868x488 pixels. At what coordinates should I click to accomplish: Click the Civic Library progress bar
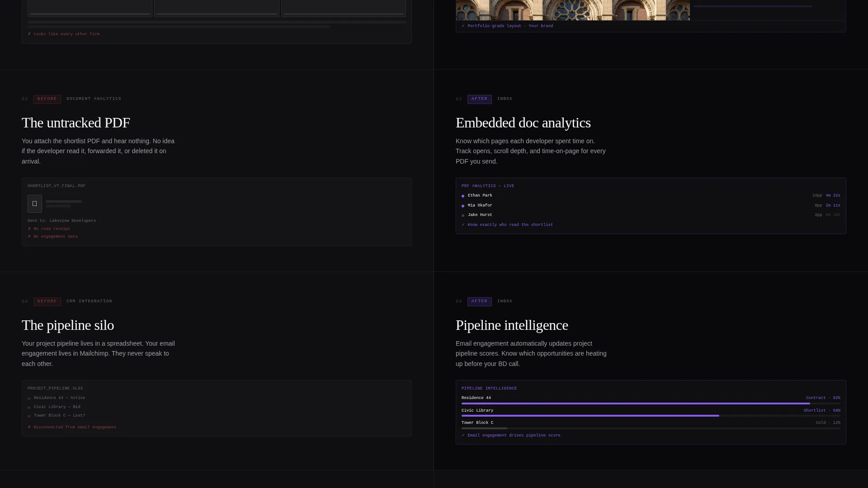tap(651, 416)
